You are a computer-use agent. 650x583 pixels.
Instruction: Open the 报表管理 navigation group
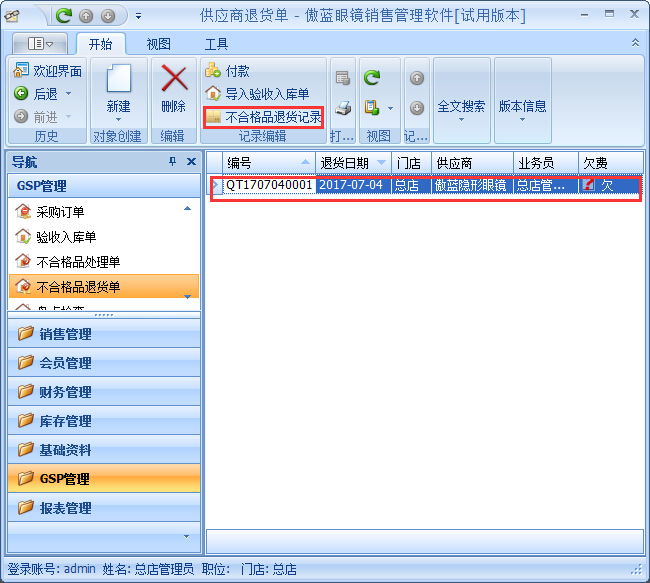coord(104,508)
